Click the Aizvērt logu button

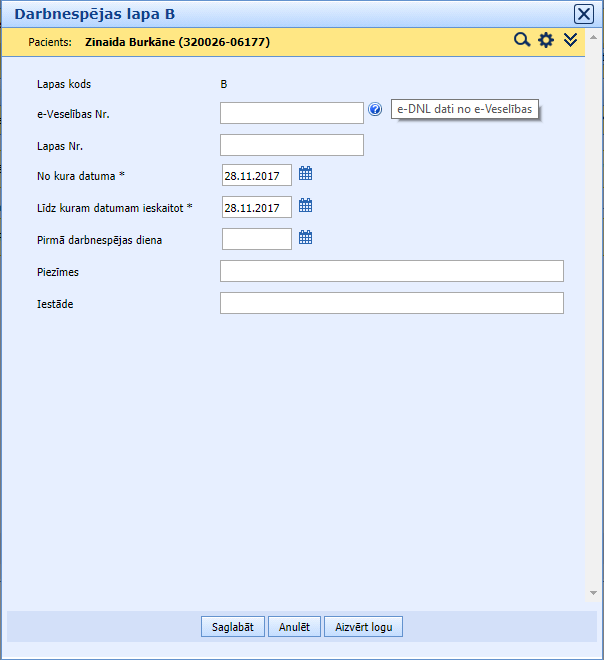click(363, 627)
